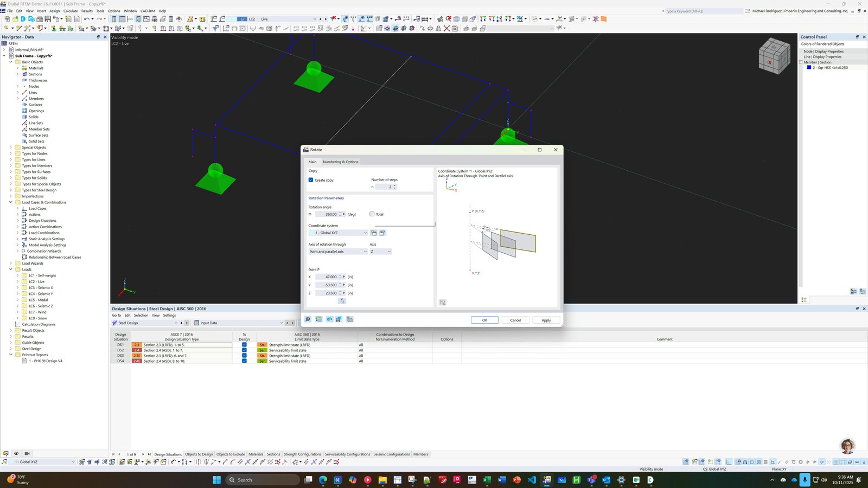Click the diagram options icon below preview image

tap(442, 303)
